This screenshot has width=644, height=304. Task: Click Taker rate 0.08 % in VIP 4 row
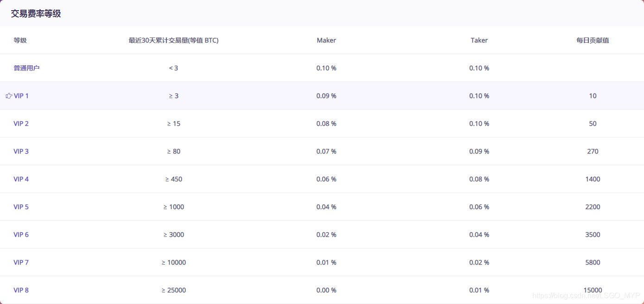[479, 179]
